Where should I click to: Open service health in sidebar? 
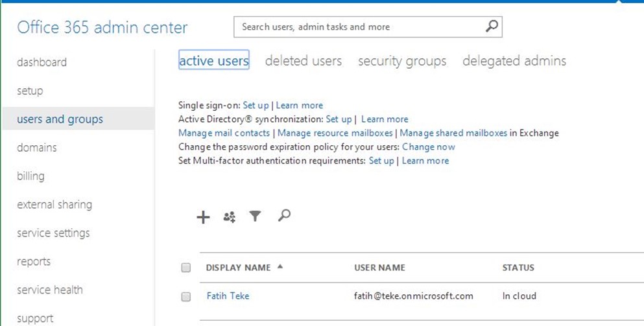[50, 290]
